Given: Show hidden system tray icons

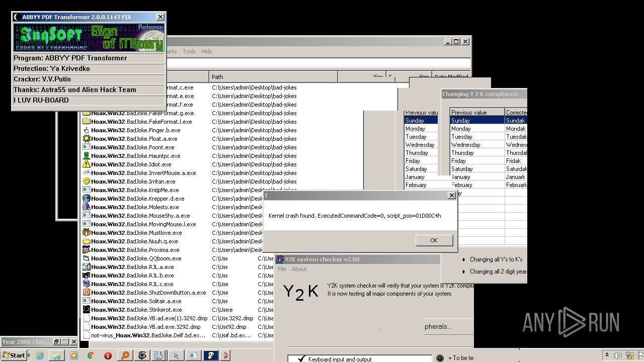Looking at the screenshot, I should coord(607,355).
